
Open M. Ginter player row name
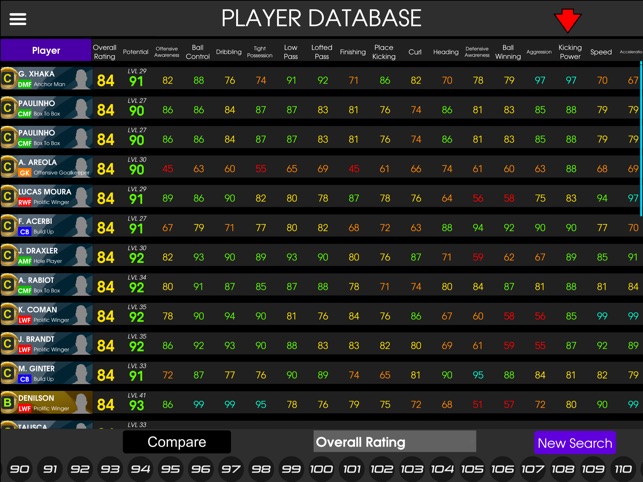pyautogui.click(x=36, y=369)
